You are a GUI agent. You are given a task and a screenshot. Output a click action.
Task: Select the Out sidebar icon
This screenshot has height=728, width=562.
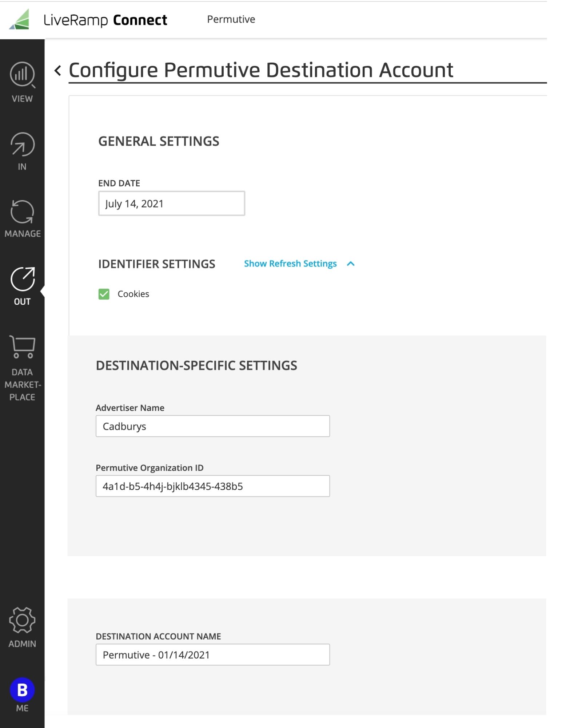pyautogui.click(x=23, y=279)
